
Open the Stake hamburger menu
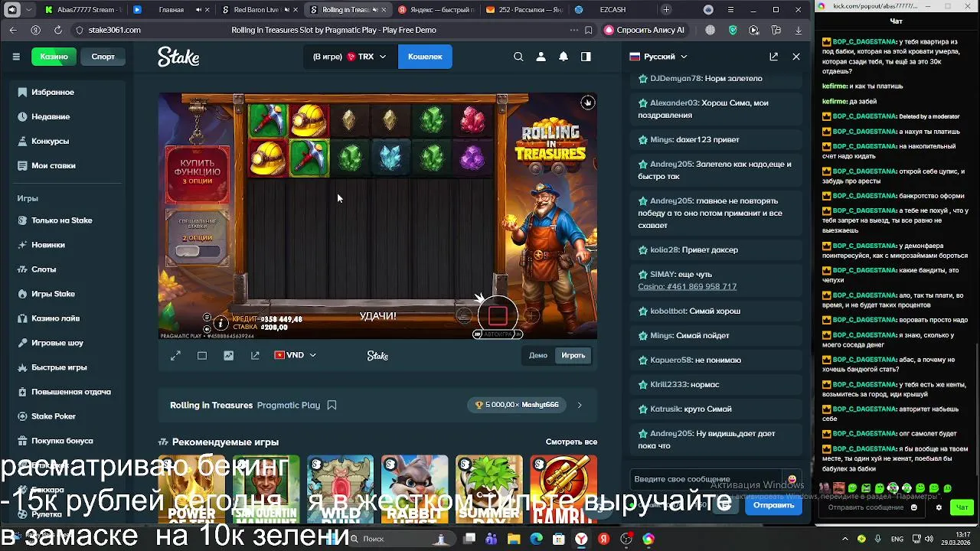point(16,57)
